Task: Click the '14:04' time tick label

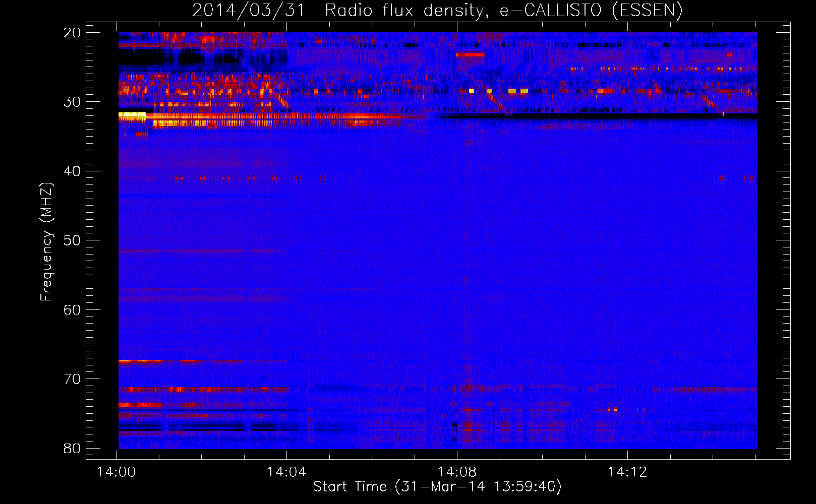Action: [286, 472]
